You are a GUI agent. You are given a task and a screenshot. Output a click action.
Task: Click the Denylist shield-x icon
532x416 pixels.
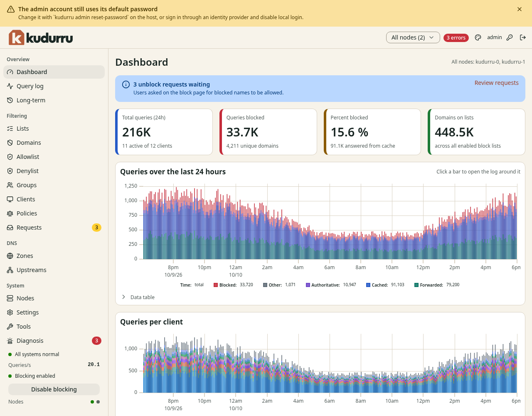(x=10, y=171)
